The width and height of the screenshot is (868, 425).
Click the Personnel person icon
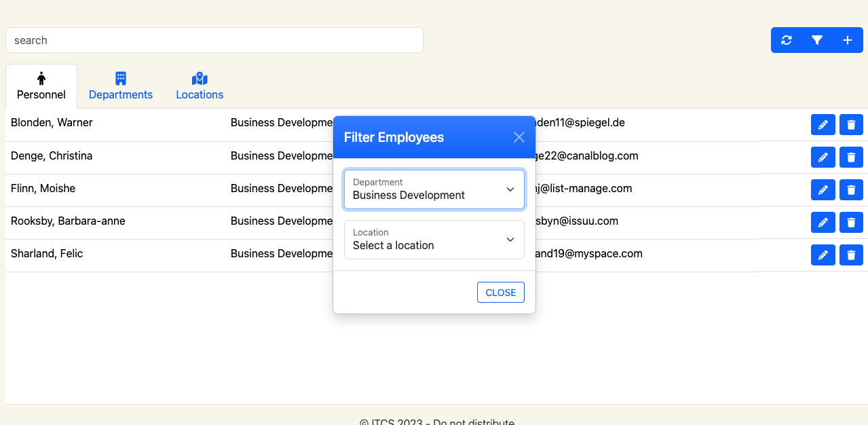click(x=41, y=77)
